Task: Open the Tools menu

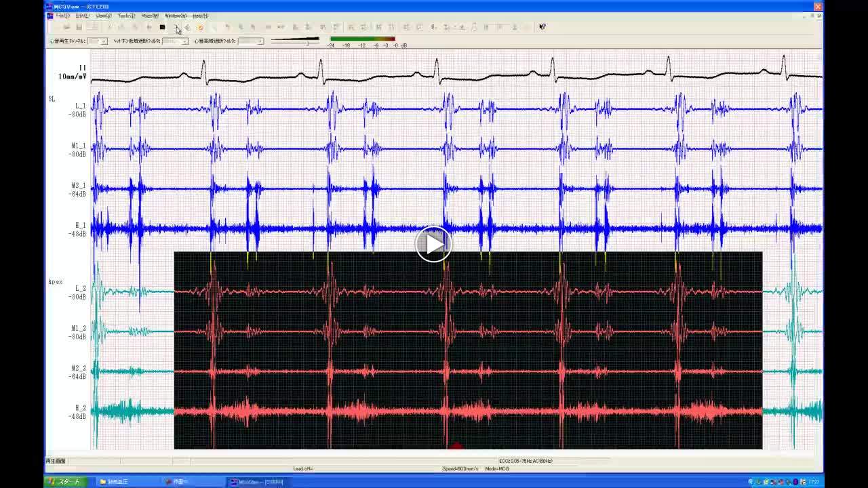Action: 126,16
